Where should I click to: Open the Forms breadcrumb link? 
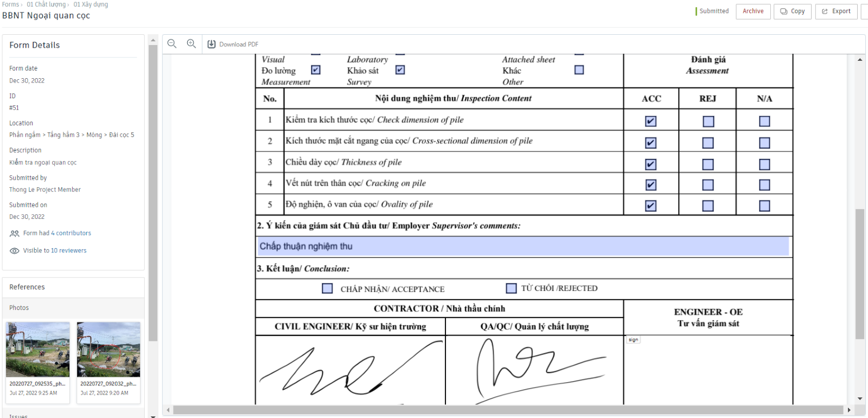(10, 4)
